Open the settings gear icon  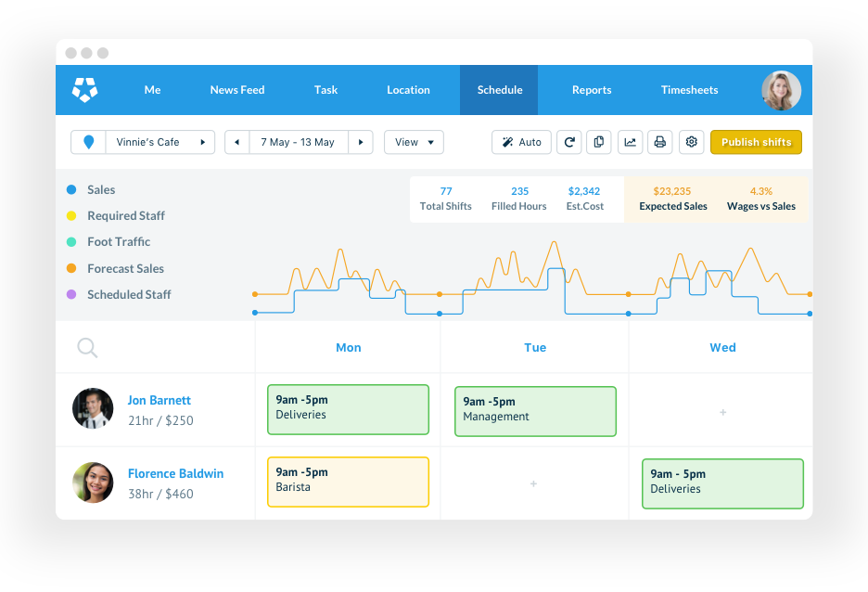click(691, 142)
